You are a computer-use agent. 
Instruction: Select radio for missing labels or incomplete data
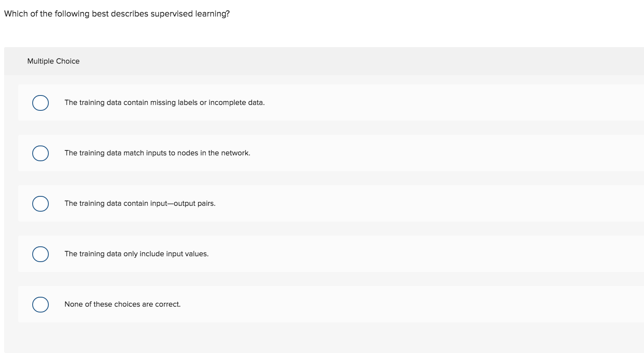pos(41,103)
